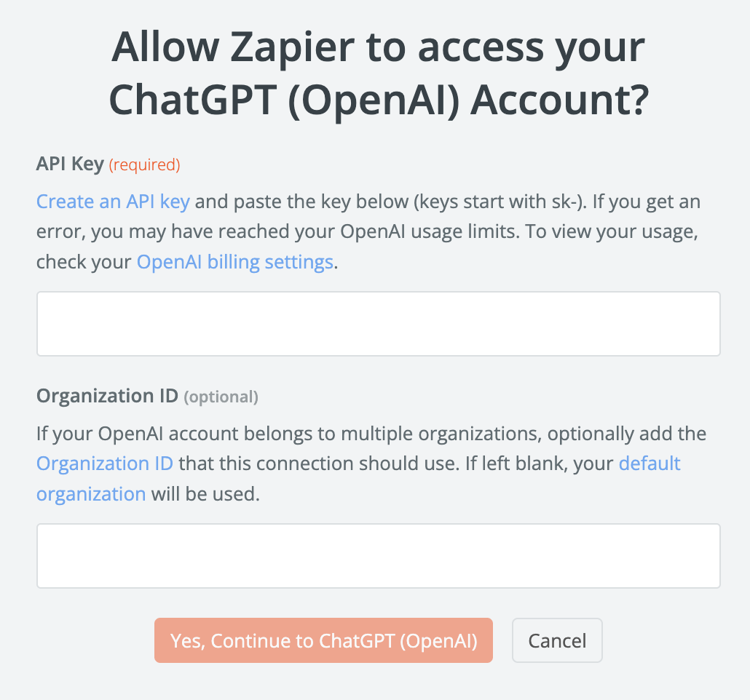The image size is (750, 700).
Task: Learn about Organization ID via its link
Action: click(104, 464)
